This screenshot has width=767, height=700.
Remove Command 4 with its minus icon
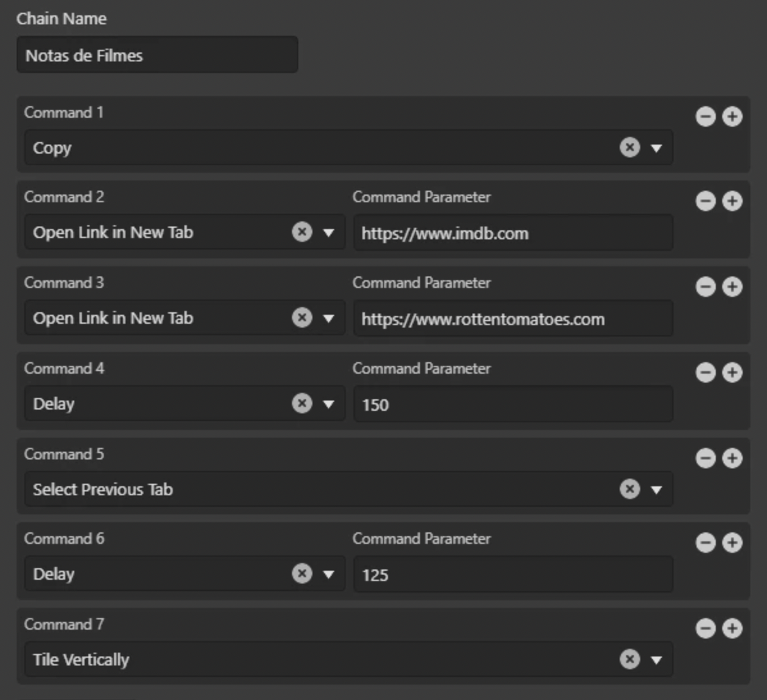(706, 372)
